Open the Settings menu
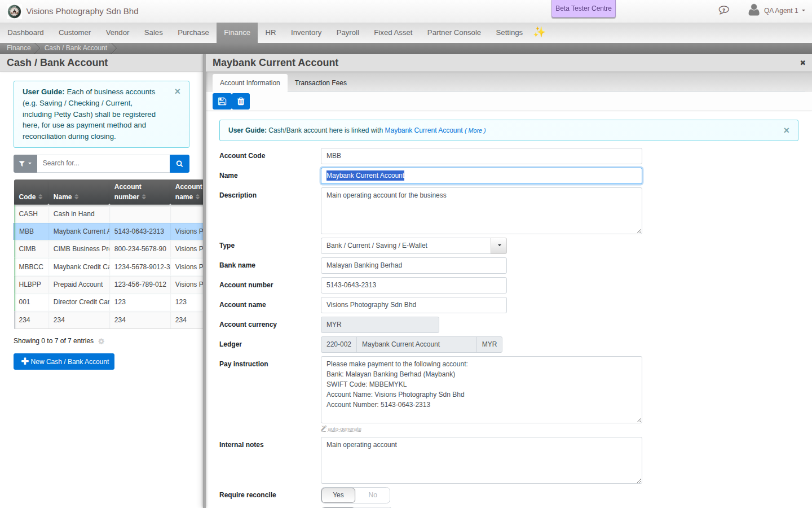Image resolution: width=812 pixels, height=508 pixels. pos(509,33)
